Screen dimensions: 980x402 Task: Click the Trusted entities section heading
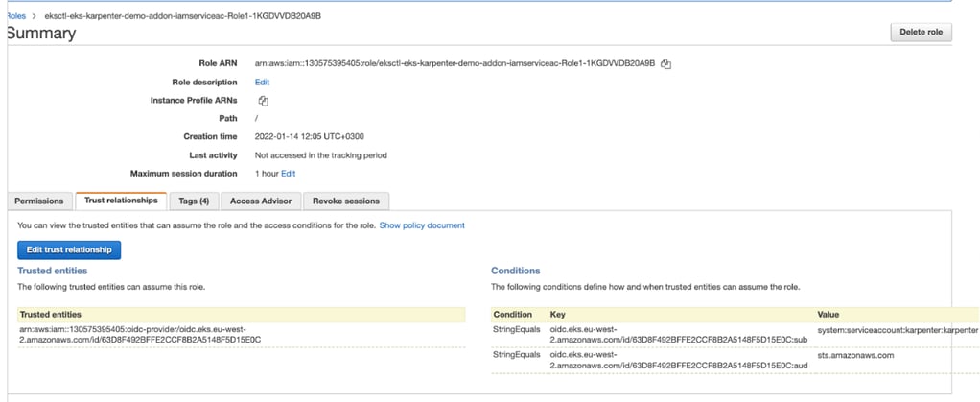pyautogui.click(x=53, y=271)
